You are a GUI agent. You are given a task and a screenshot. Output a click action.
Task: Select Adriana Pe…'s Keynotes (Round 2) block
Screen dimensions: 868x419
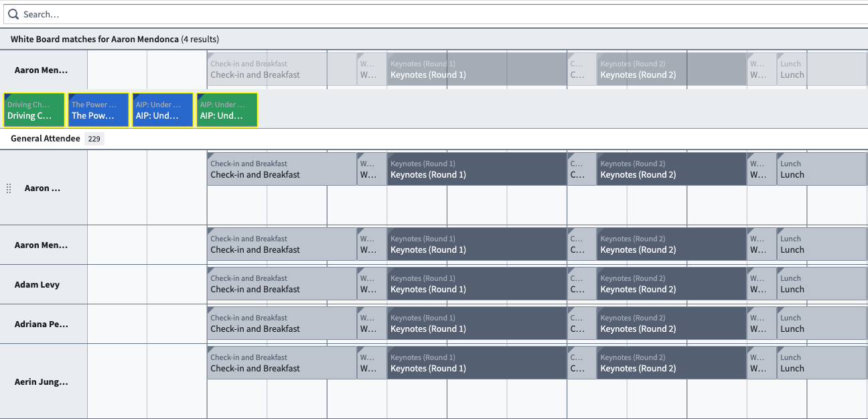coord(672,324)
